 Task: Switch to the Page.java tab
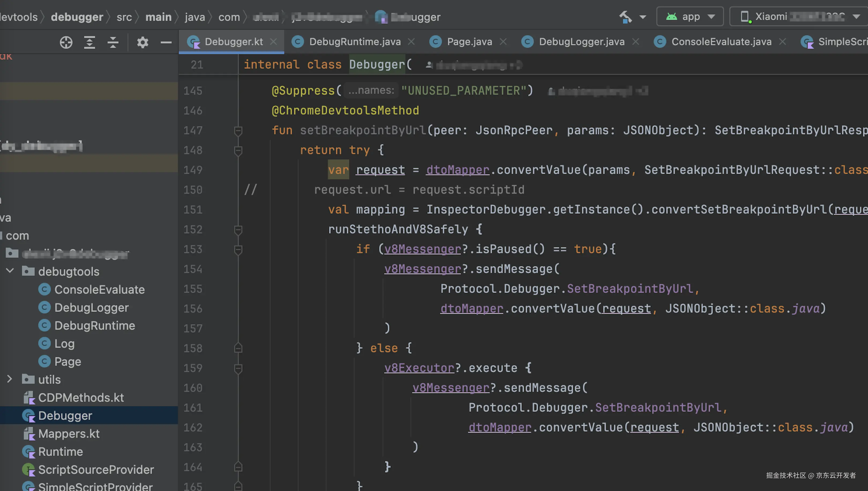click(469, 41)
